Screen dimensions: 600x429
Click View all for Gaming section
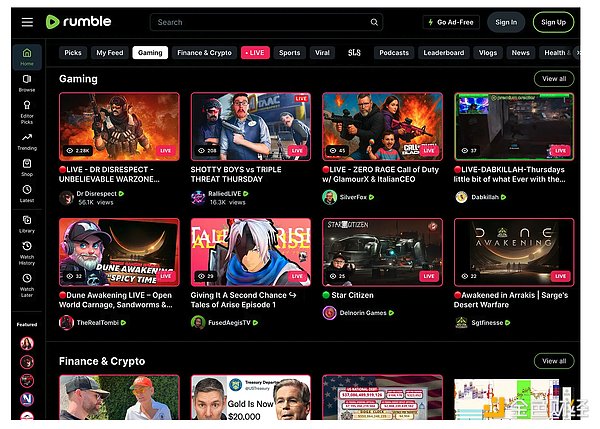point(554,78)
